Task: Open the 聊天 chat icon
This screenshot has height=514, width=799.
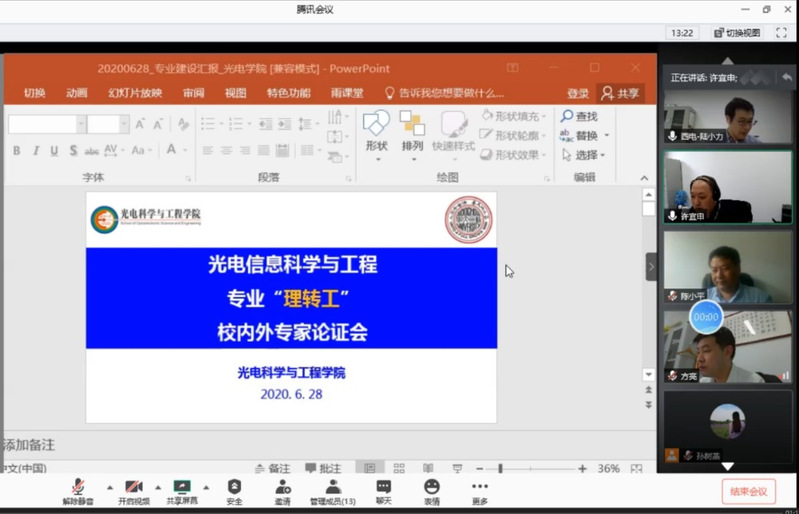Action: (x=384, y=489)
